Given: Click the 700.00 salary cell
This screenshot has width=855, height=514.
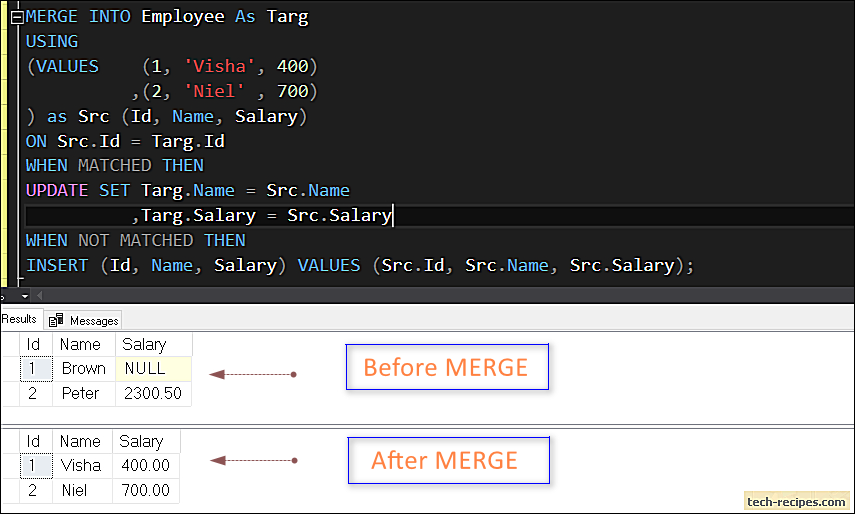Looking at the screenshot, I should pos(146,491).
